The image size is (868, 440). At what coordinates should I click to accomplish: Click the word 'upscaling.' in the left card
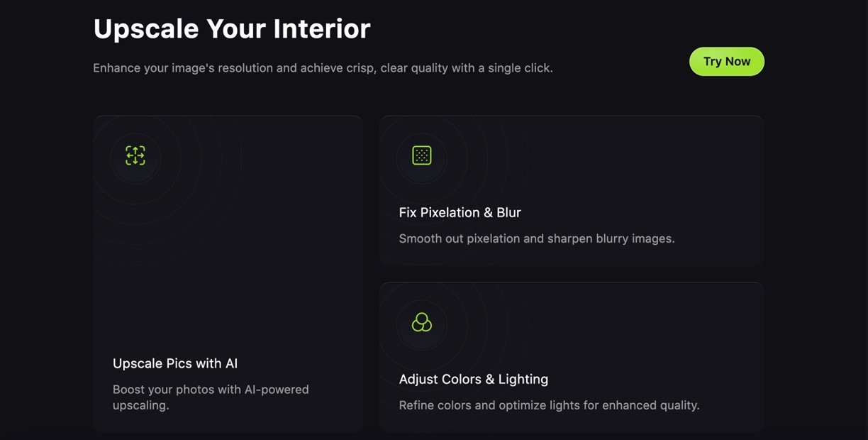tap(140, 406)
